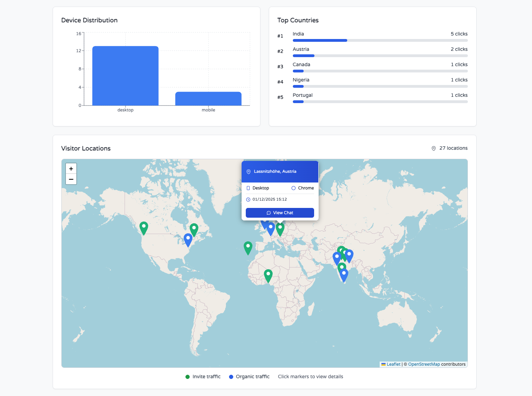The height and width of the screenshot is (396, 532).
Task: Select the blue organic marker near Toronto
Action: point(188,238)
